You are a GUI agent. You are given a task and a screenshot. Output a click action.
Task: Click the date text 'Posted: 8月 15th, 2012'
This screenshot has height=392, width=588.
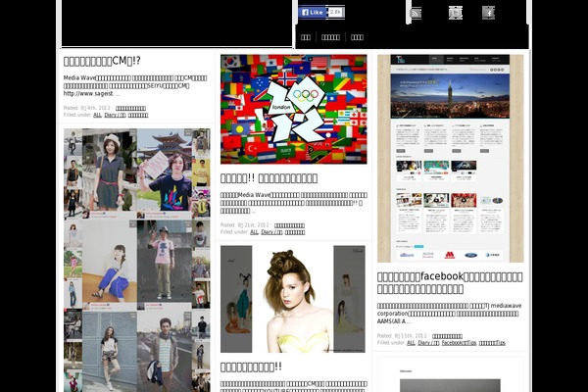(x=402, y=336)
